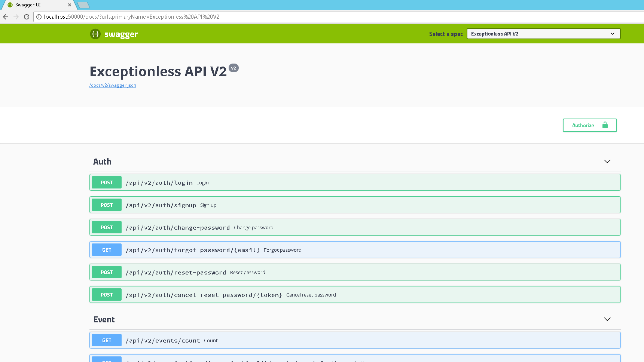Screen dimensions: 644x362
Task: Click the POST badge for /auth/reset-password
Action: click(x=107, y=272)
